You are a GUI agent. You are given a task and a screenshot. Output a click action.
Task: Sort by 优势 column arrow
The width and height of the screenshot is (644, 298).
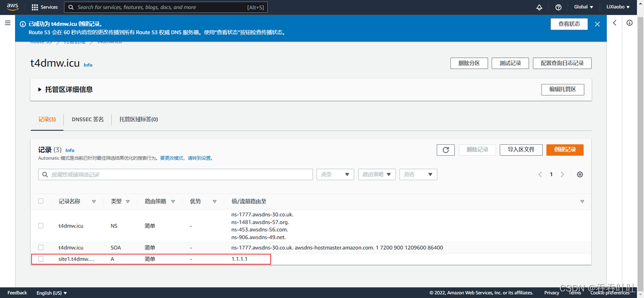tap(214, 202)
